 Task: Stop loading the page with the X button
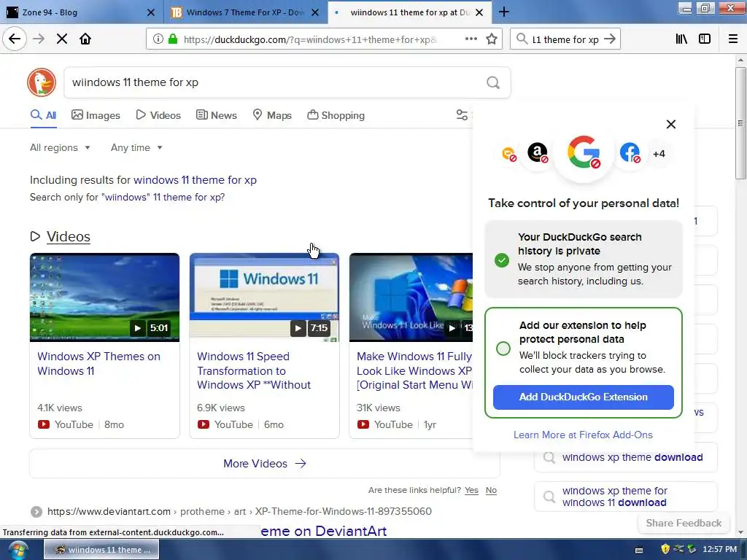[62, 39]
